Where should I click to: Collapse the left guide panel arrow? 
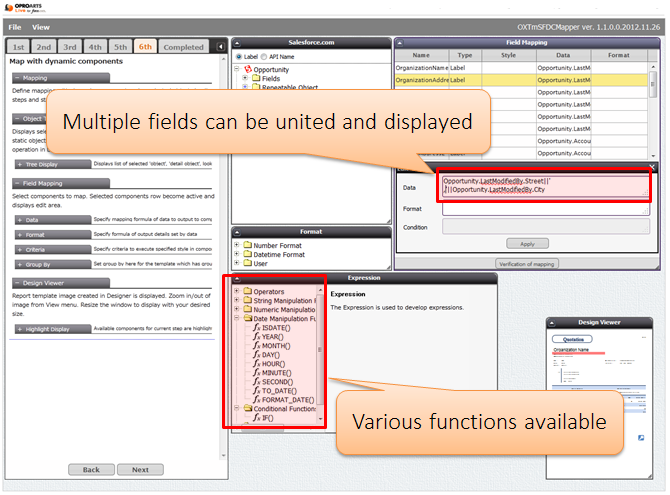tap(220, 47)
